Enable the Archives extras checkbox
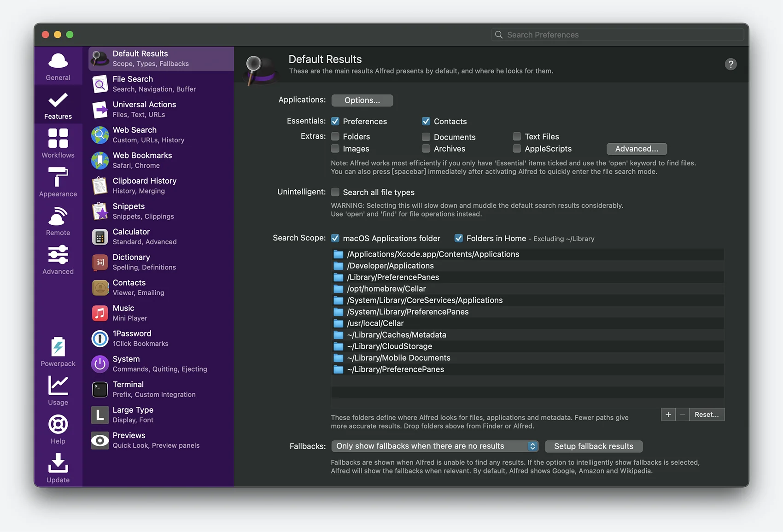Screen dimensions: 783x532 [x=426, y=148]
